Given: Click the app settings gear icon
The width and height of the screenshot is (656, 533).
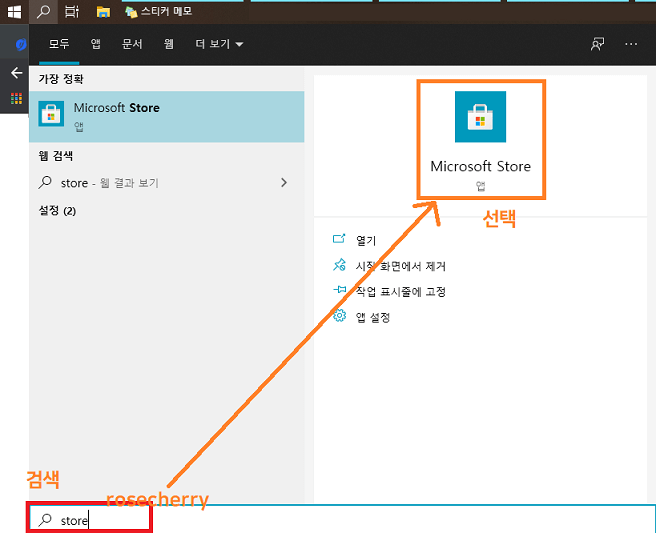Looking at the screenshot, I should tap(339, 315).
